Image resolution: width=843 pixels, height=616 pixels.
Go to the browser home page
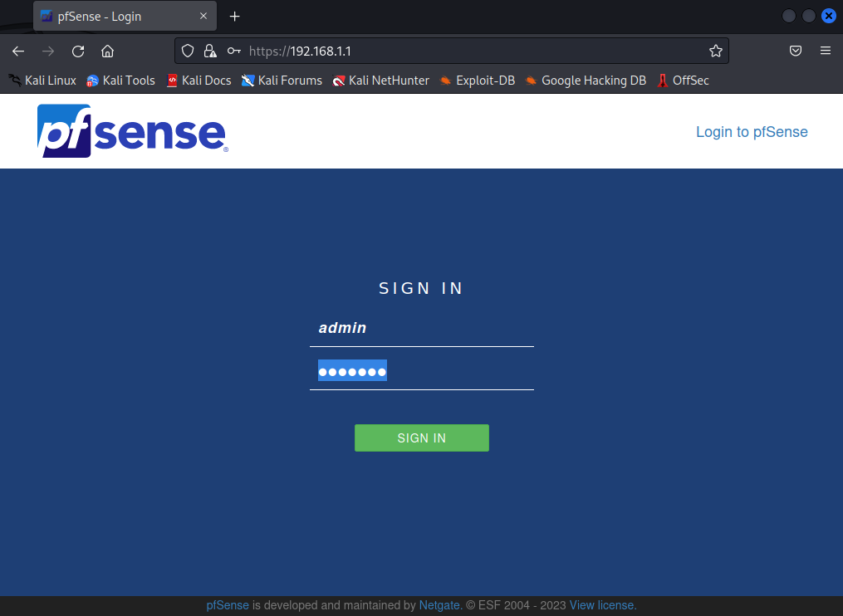point(107,51)
